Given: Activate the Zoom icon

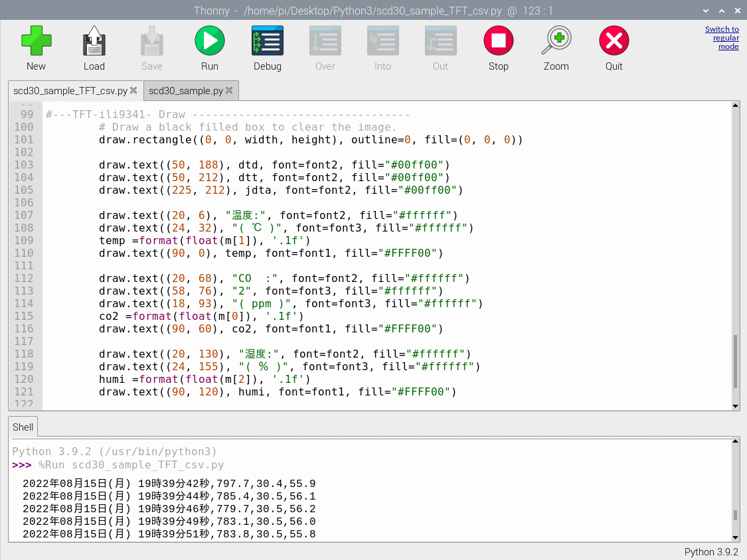Looking at the screenshot, I should coord(556,40).
